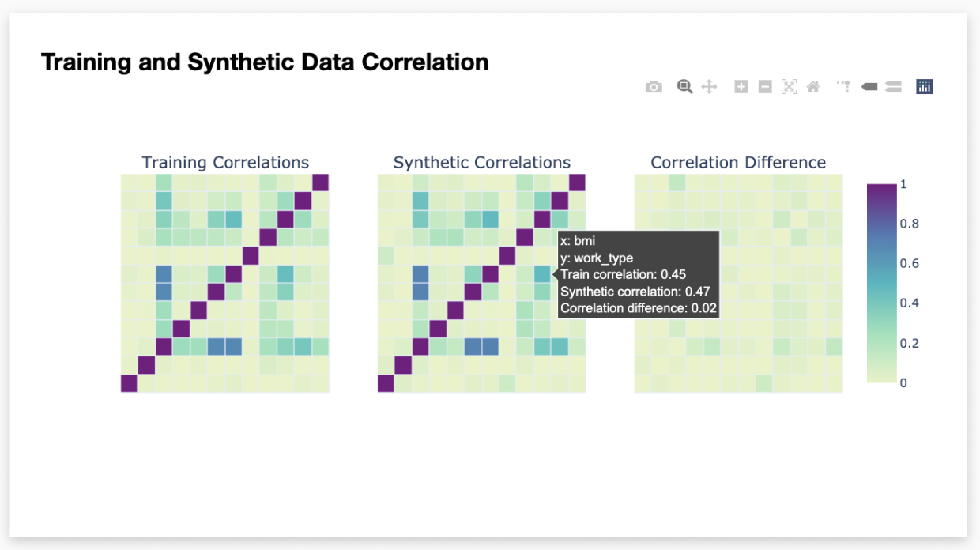Click the Zoom in plus icon
This screenshot has width=980, height=550.
click(x=741, y=87)
